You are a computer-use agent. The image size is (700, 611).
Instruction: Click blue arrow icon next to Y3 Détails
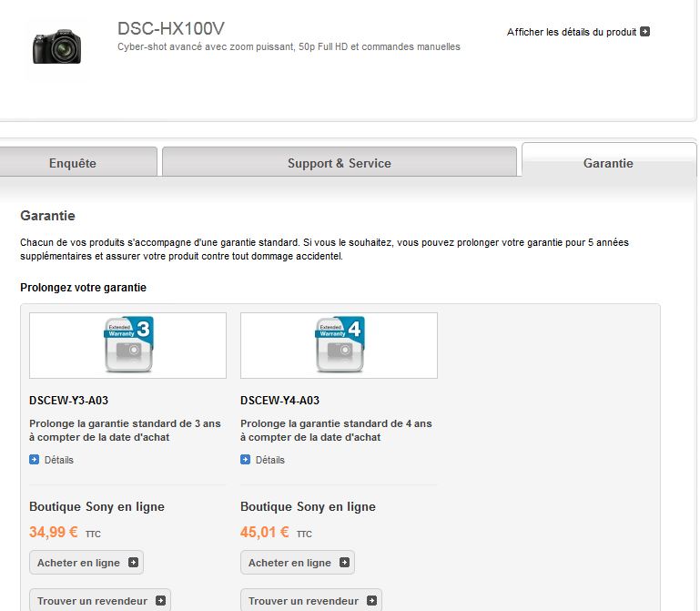click(35, 460)
